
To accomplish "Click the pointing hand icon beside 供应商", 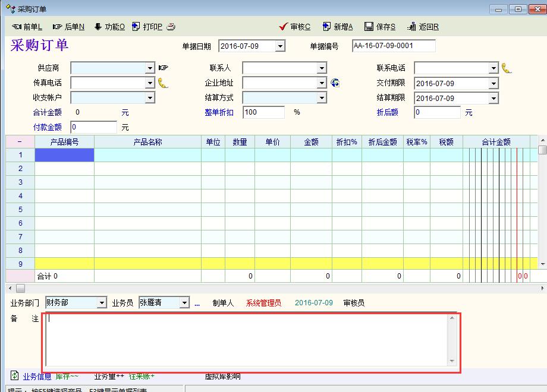I will [x=163, y=68].
